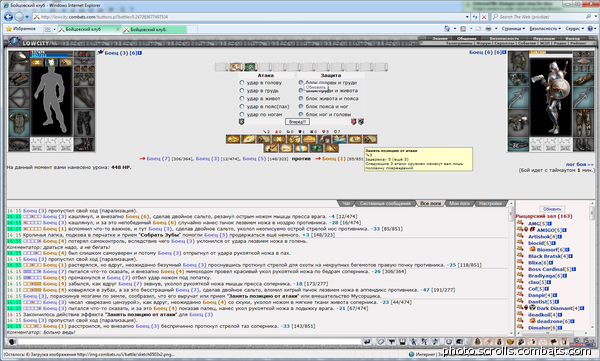Click the 'Вперед!!!' attack button
600x361 pixels.
click(x=297, y=122)
